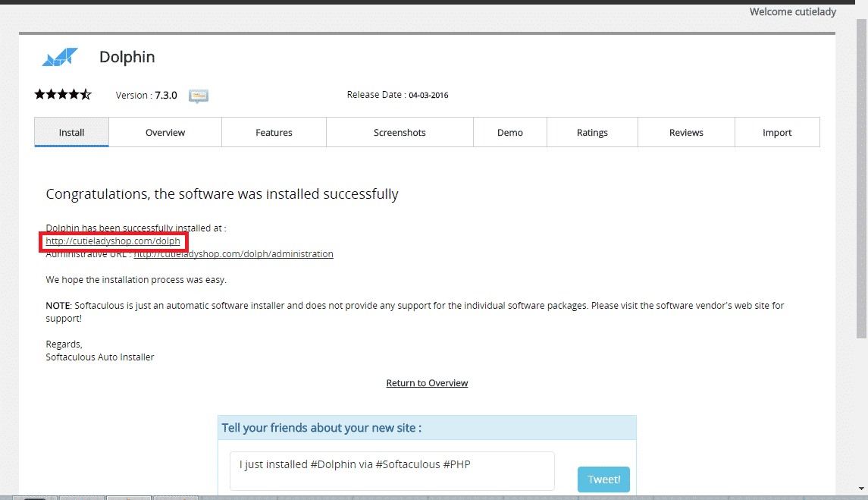Click the scrollbar down arrow

coord(861,489)
